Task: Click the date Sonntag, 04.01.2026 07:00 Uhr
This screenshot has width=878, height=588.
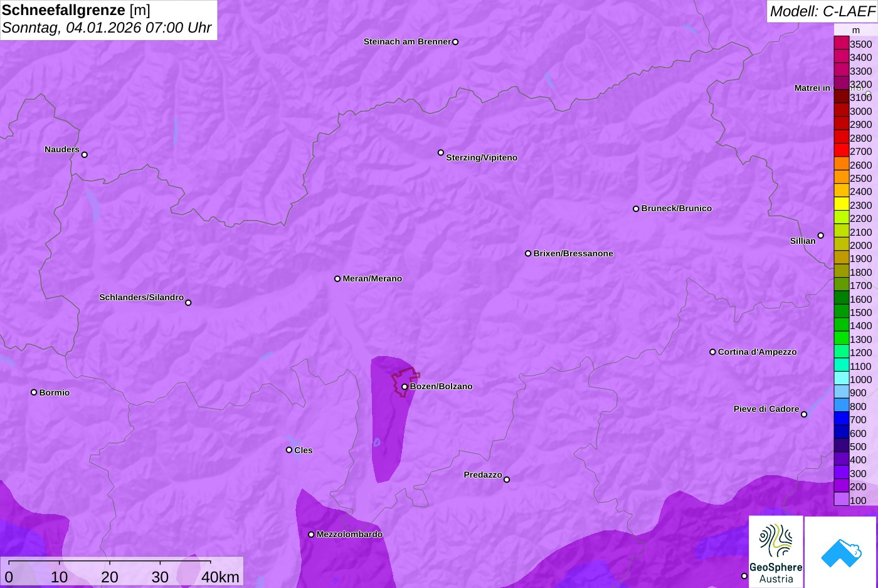Action: (x=107, y=28)
